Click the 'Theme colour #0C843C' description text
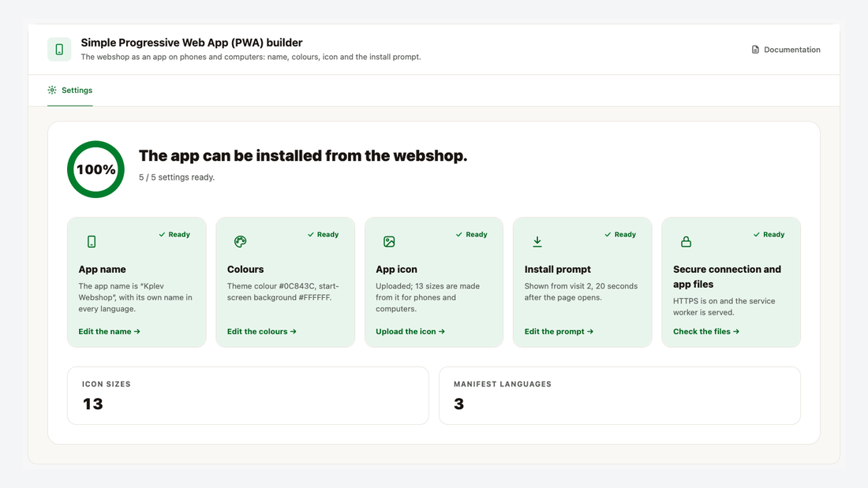The image size is (868, 488). click(x=282, y=292)
